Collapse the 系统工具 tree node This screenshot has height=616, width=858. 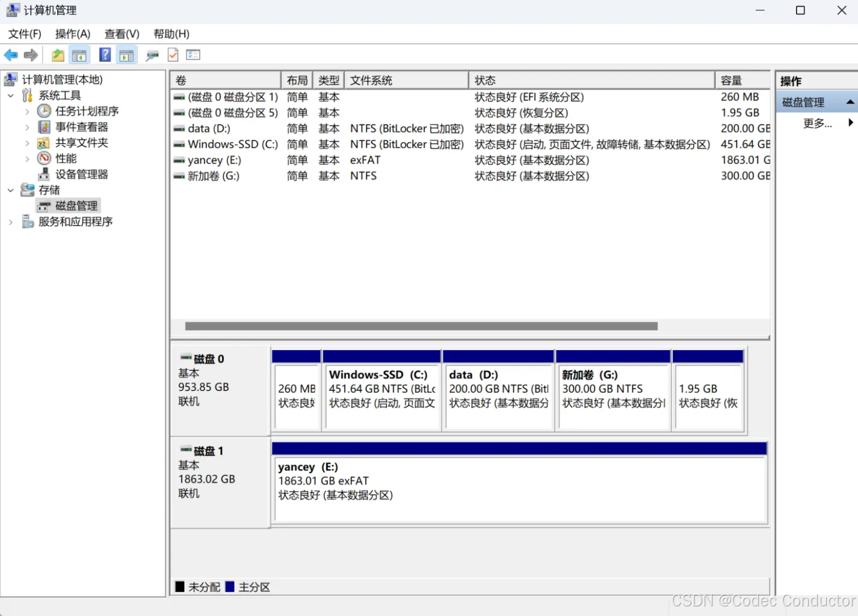[x=10, y=96]
